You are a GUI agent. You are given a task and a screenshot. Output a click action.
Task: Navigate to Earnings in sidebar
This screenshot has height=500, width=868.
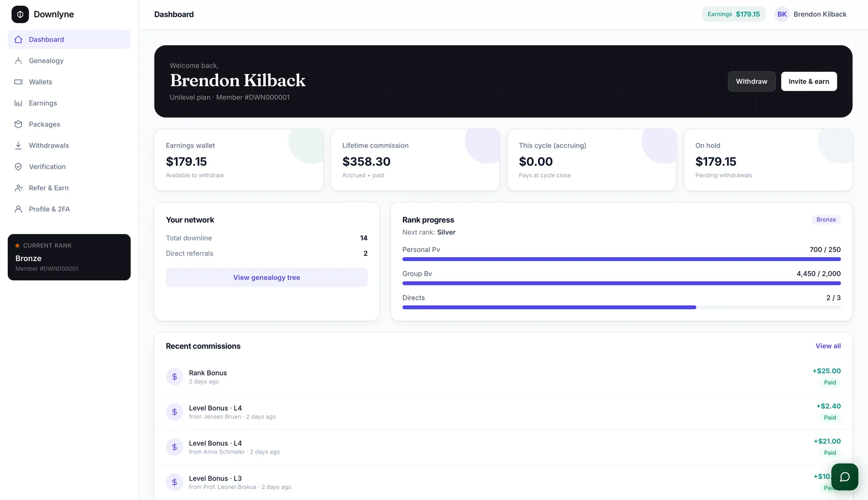click(69, 103)
